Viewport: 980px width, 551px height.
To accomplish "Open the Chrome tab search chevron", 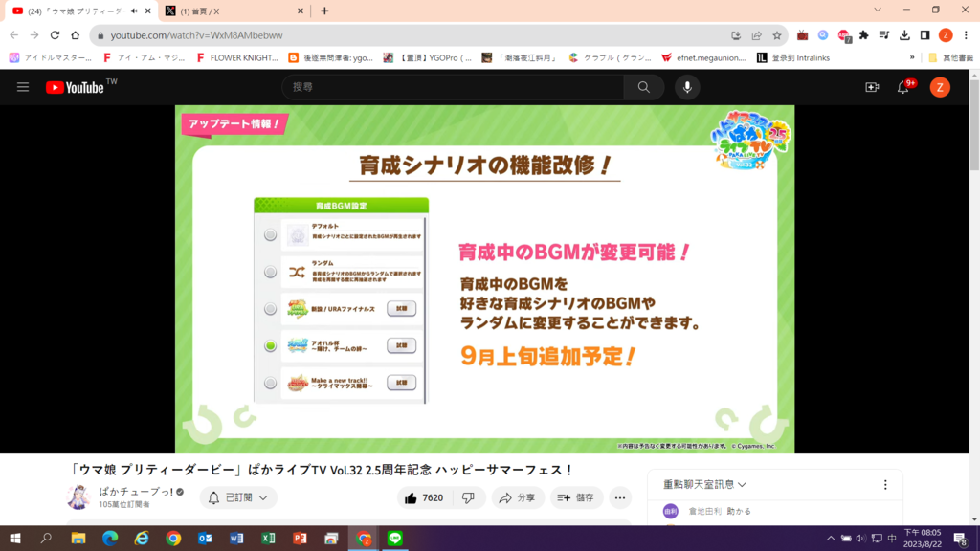I will point(878,10).
